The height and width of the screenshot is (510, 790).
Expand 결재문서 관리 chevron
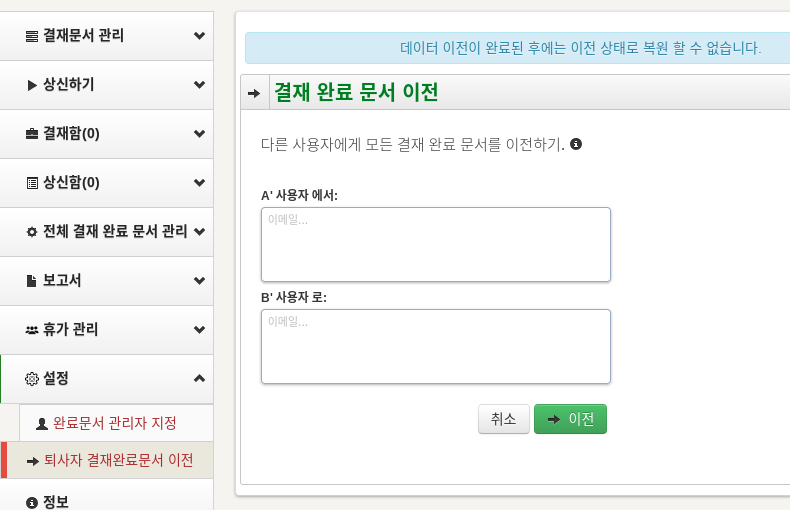(x=200, y=36)
